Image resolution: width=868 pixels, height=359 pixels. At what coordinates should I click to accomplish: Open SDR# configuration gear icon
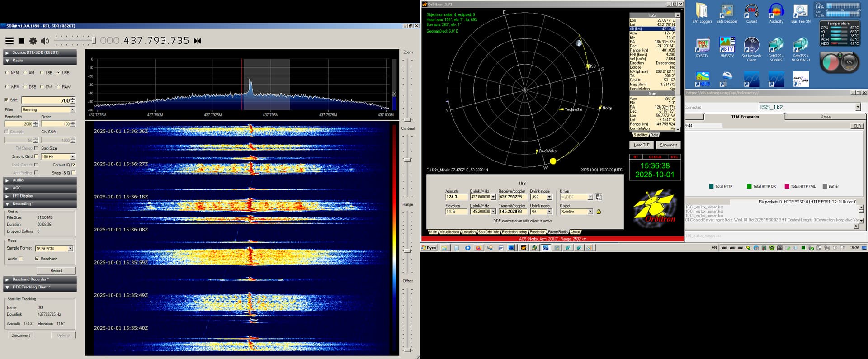point(33,41)
